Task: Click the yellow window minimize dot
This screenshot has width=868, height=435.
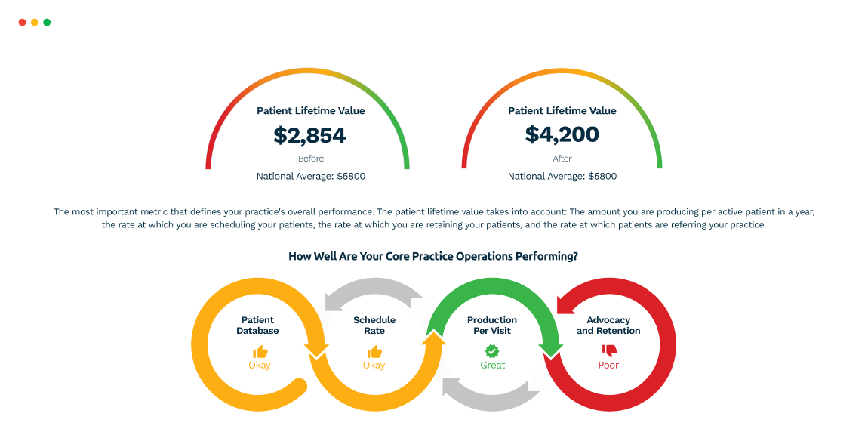Action: pyautogui.click(x=35, y=23)
